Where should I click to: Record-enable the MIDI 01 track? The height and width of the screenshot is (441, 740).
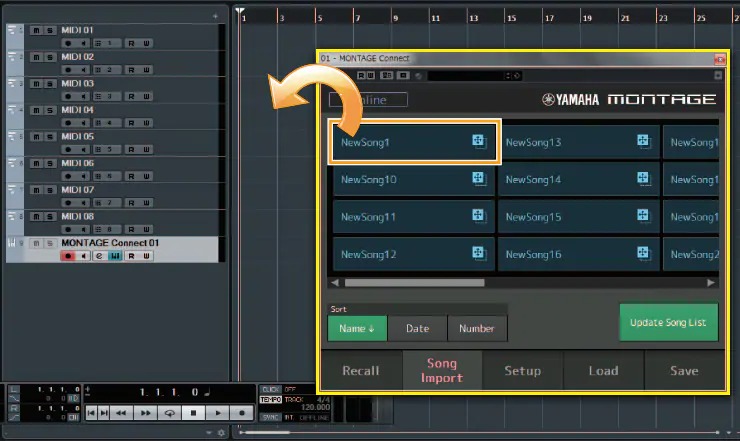pyautogui.click(x=68, y=43)
